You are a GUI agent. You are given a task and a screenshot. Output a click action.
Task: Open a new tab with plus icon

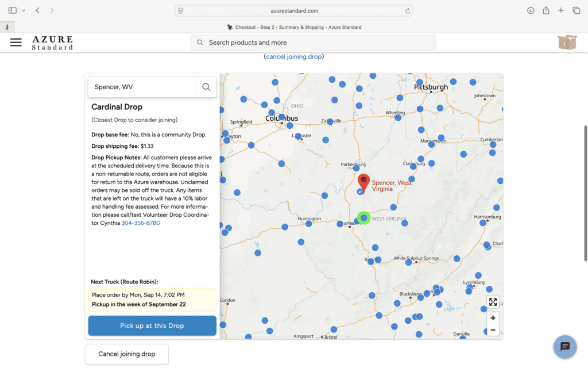pyautogui.click(x=560, y=10)
